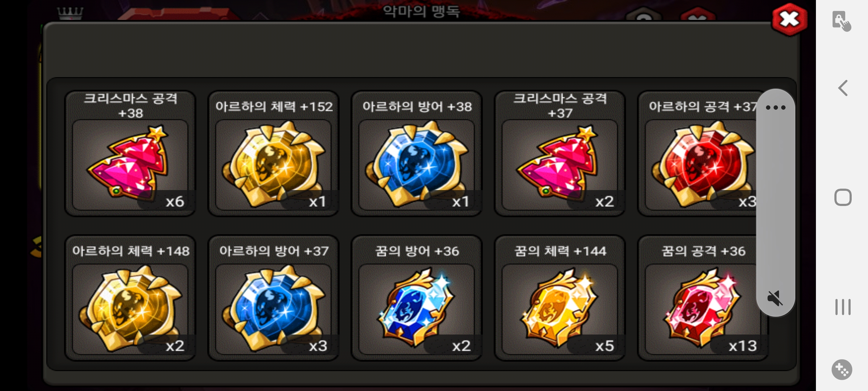Screen dimensions: 868x391
Task: Open the game tools gamepad icon
Action: coord(842,370)
